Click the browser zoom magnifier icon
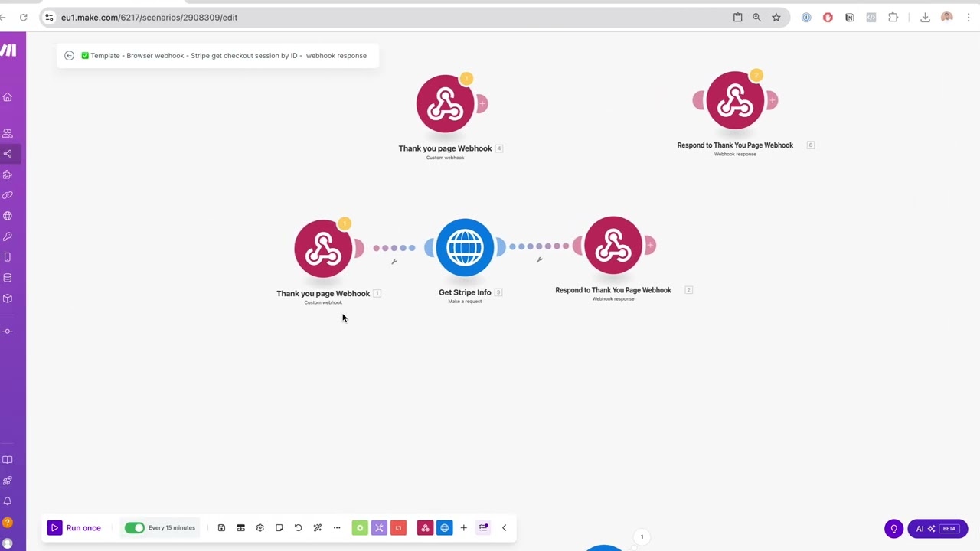 (756, 17)
